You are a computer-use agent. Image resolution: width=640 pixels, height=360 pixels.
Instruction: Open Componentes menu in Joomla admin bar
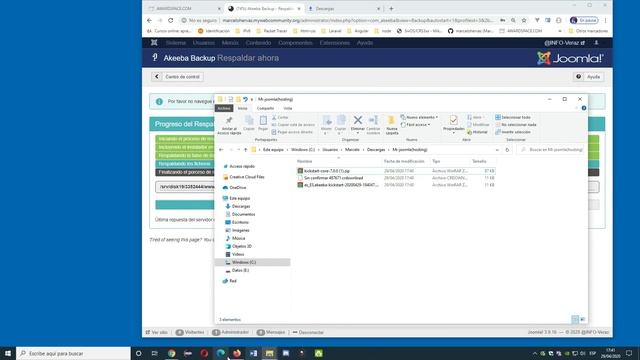click(x=295, y=43)
